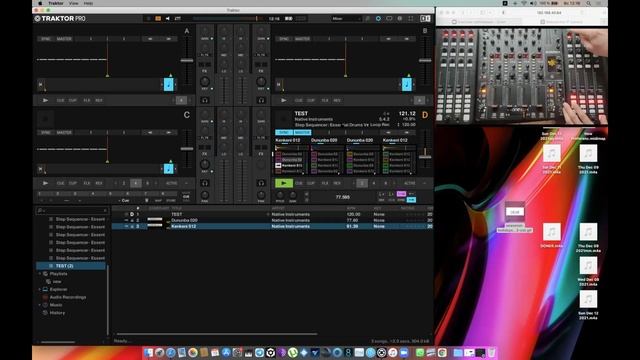Viewport: 640px width, 360px height.
Task: Open Traktor preferences gear icon
Action: coord(400,19)
